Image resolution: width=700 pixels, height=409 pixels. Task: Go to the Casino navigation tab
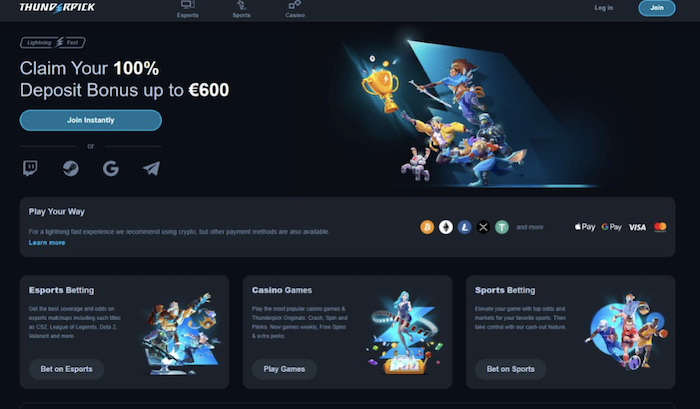pos(295,9)
